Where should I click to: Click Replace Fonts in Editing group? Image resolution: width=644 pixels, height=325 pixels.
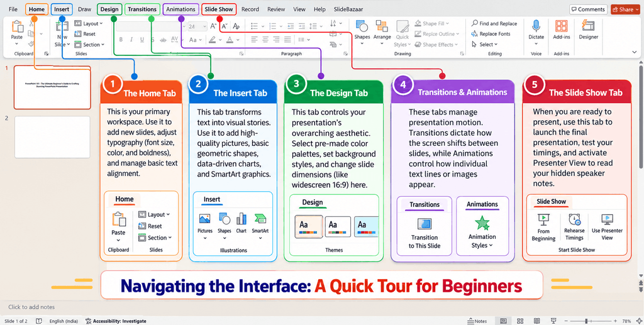click(x=491, y=34)
